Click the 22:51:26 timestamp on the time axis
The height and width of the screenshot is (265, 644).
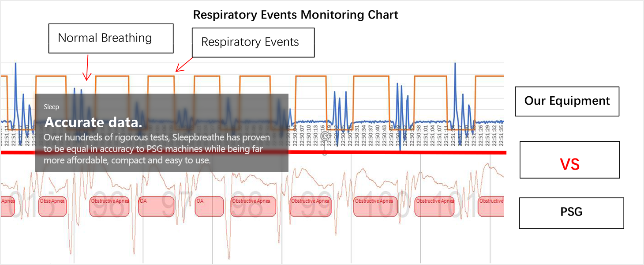coord(481,134)
